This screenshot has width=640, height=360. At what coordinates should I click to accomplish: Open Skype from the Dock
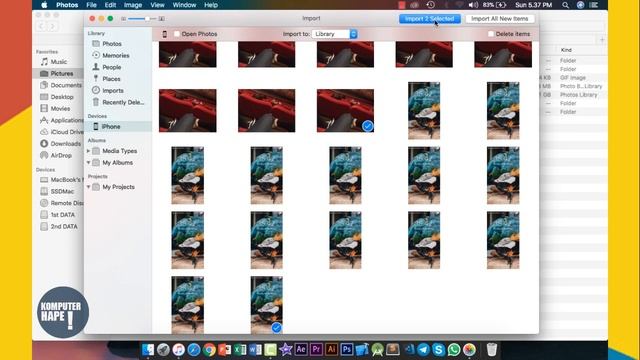(438, 349)
